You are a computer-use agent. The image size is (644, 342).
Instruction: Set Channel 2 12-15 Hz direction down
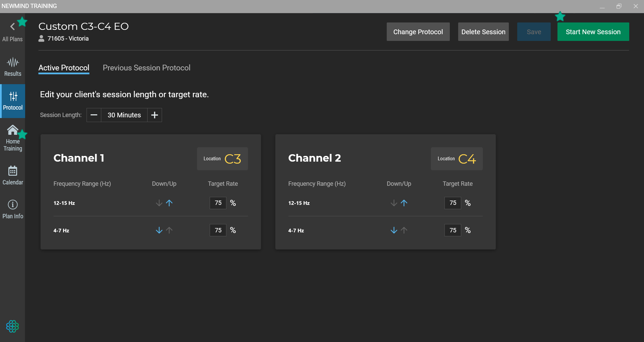tap(394, 203)
